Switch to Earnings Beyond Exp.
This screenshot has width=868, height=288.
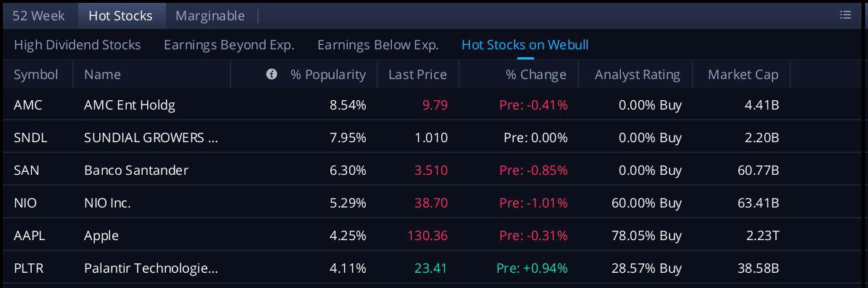229,45
